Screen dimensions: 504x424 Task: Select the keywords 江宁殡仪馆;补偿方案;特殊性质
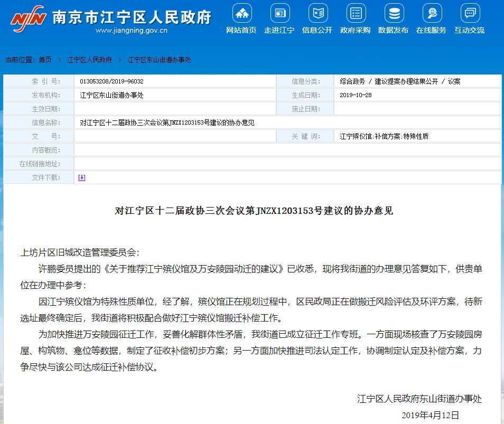384,137
